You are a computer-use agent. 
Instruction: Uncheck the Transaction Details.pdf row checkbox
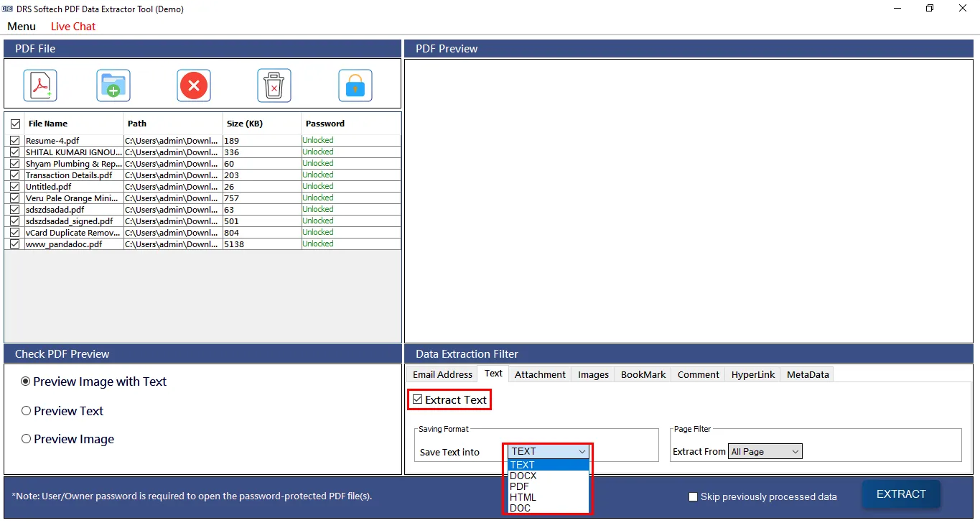tap(15, 175)
